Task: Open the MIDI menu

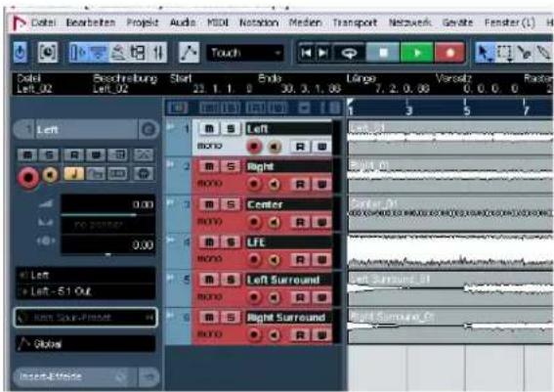Action: coord(218,23)
